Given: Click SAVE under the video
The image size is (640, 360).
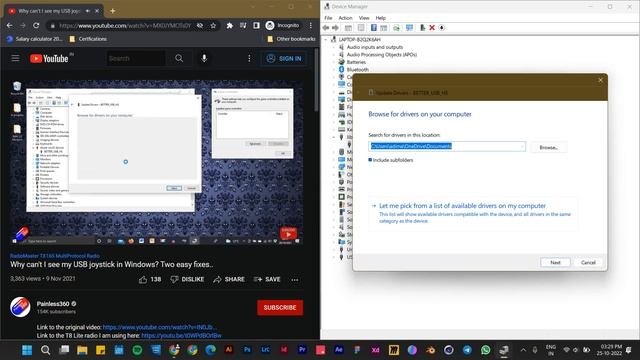Looking at the screenshot, I should [267, 280].
